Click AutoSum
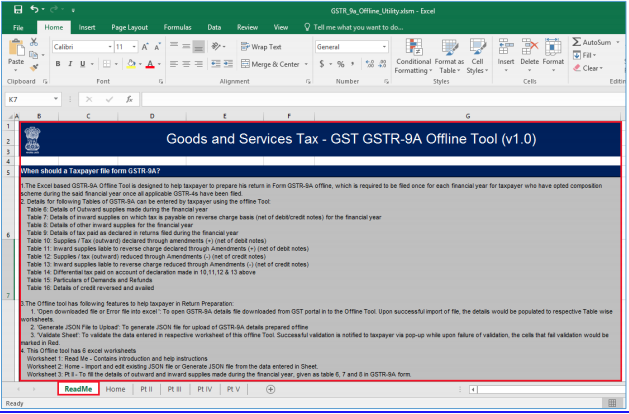Screen dimensions: 629x414 coord(592,42)
